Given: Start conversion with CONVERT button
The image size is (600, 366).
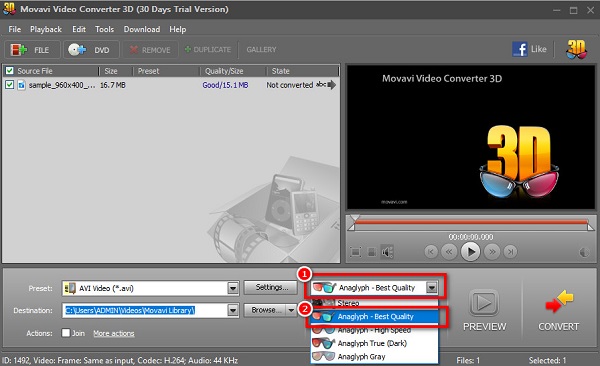Looking at the screenshot, I should 558,311.
